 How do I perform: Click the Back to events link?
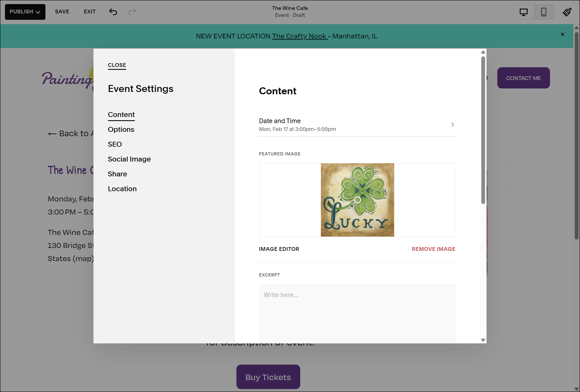pyautogui.click(x=71, y=133)
